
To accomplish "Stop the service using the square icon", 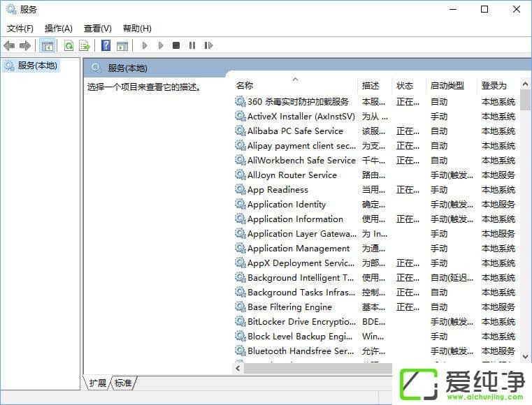I will pyautogui.click(x=176, y=45).
